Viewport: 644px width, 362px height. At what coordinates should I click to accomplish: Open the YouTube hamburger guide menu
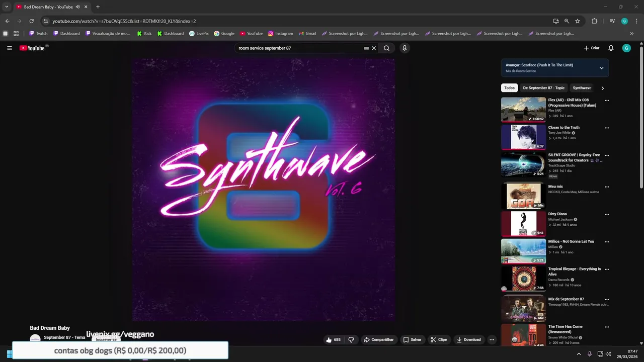click(10, 48)
